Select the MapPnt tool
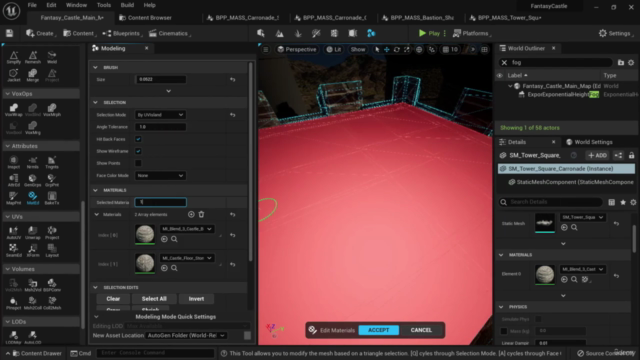640x360 pixels. [x=13, y=198]
